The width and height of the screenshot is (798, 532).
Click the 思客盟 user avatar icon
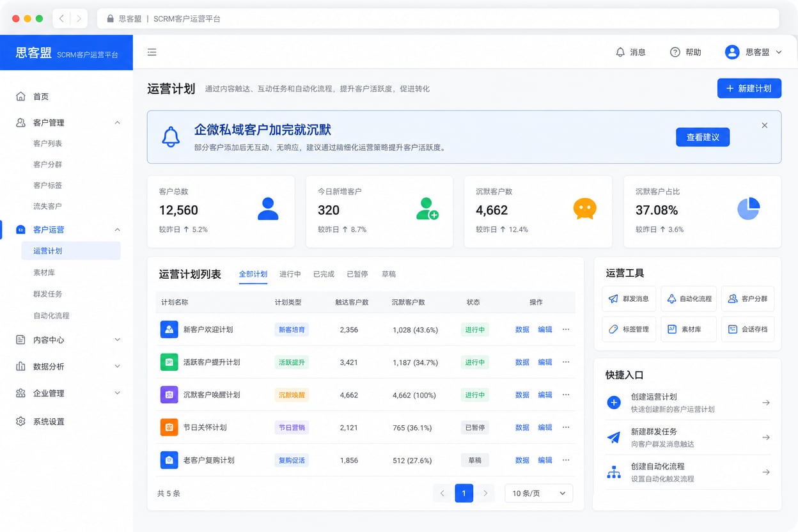click(732, 52)
